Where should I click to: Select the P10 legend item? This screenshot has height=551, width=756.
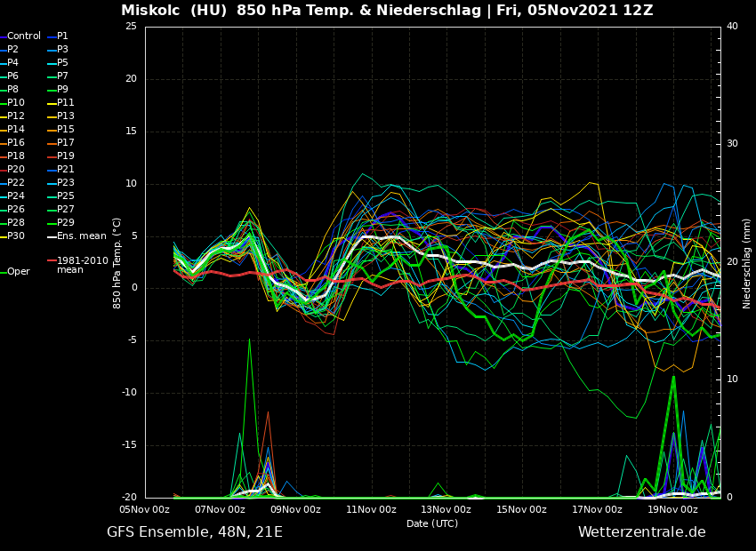16,103
